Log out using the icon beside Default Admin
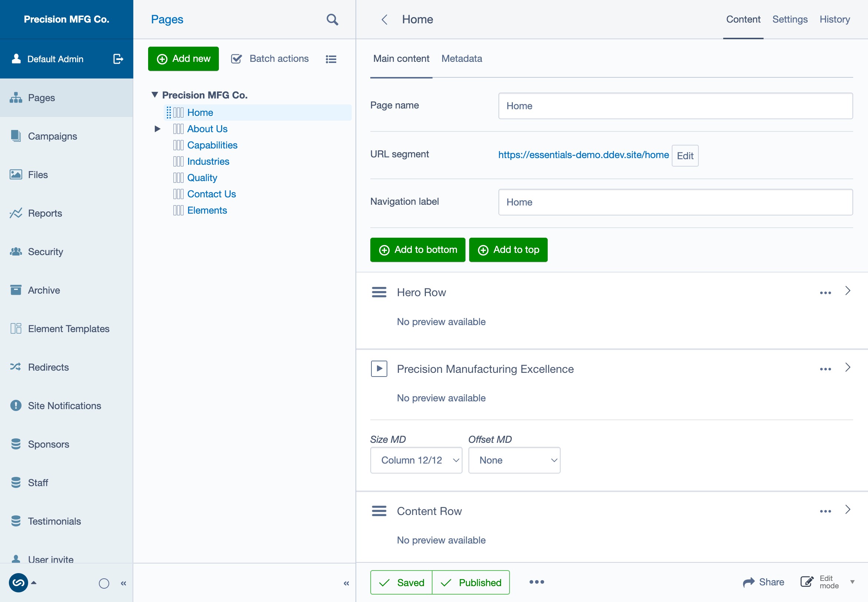 click(118, 59)
